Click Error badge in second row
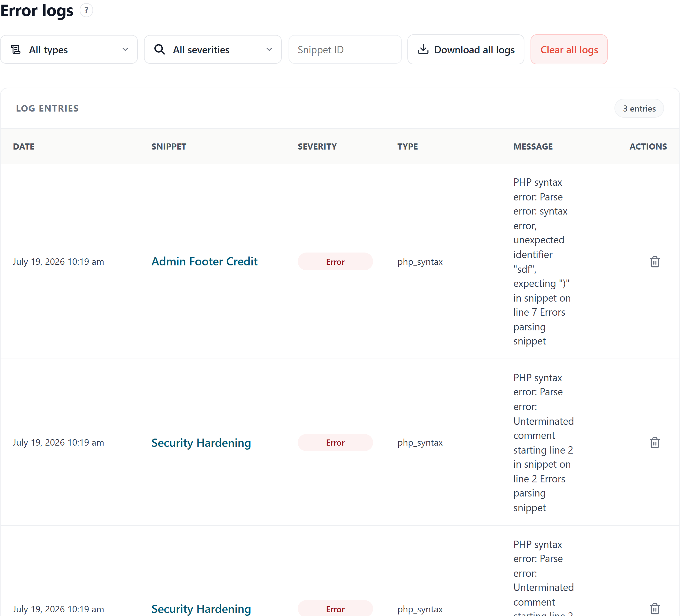Image resolution: width=680 pixels, height=616 pixels. click(x=335, y=443)
